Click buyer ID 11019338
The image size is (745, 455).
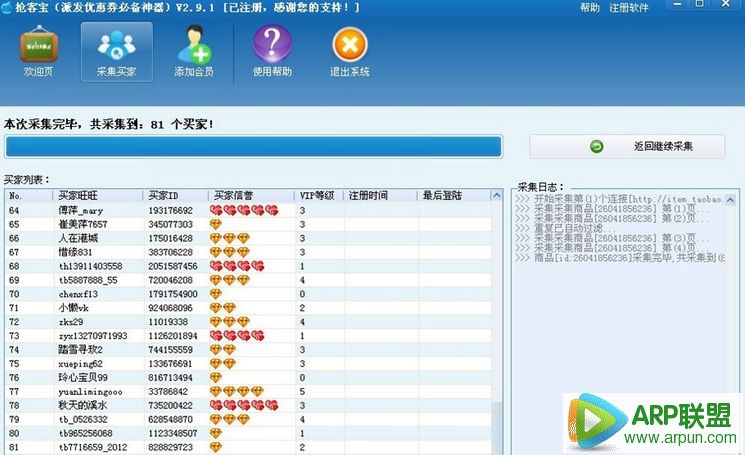pos(168,322)
